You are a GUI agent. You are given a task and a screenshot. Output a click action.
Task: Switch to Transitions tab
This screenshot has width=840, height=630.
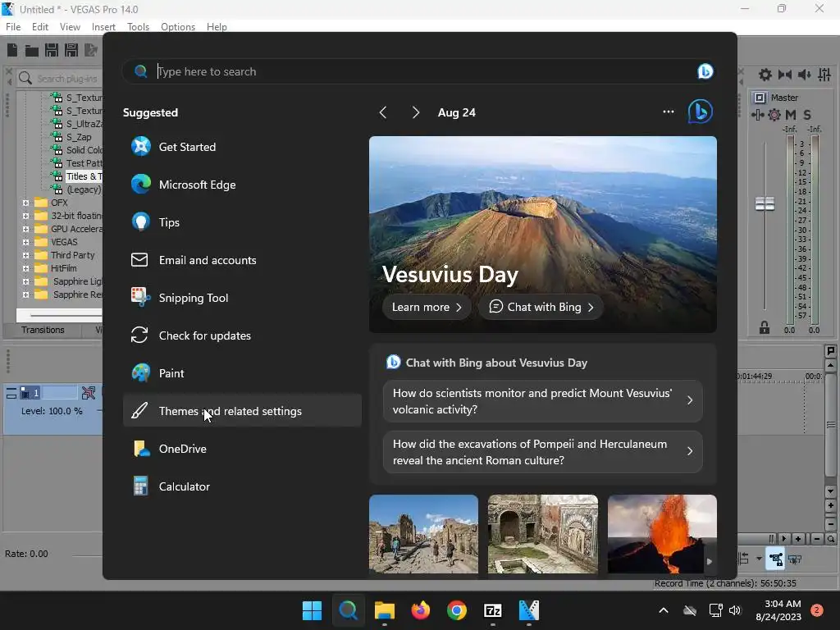point(43,330)
